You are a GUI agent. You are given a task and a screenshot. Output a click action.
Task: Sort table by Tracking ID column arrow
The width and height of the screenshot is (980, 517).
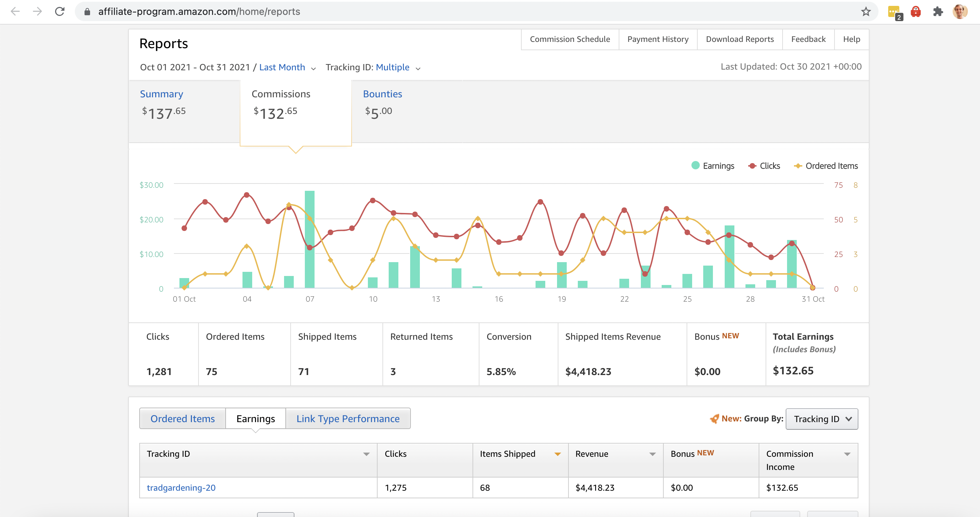pyautogui.click(x=367, y=454)
